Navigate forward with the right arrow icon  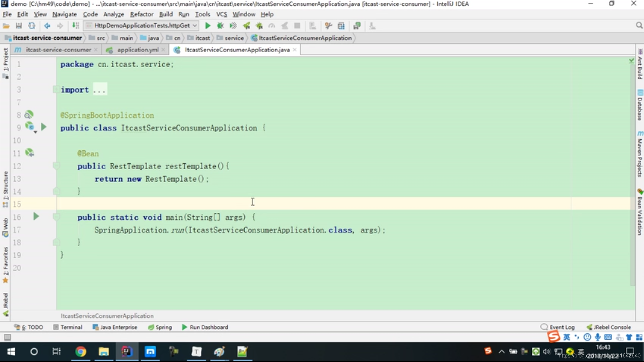tap(60, 26)
